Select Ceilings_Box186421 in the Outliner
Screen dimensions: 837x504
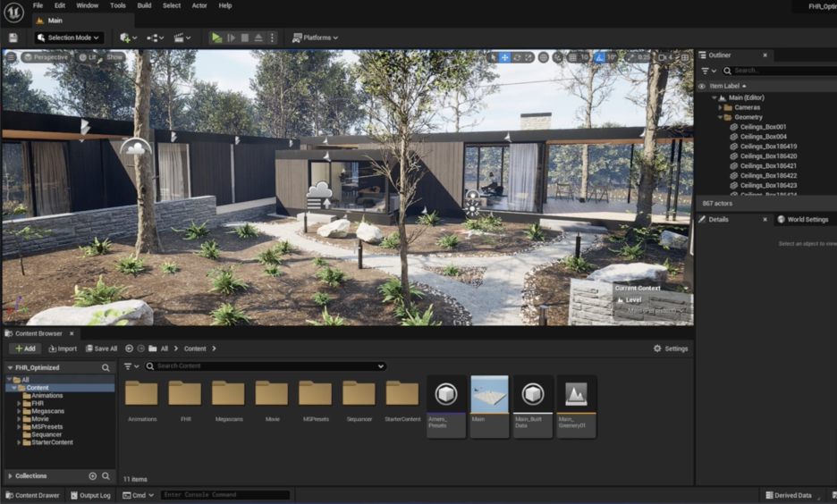click(x=768, y=166)
